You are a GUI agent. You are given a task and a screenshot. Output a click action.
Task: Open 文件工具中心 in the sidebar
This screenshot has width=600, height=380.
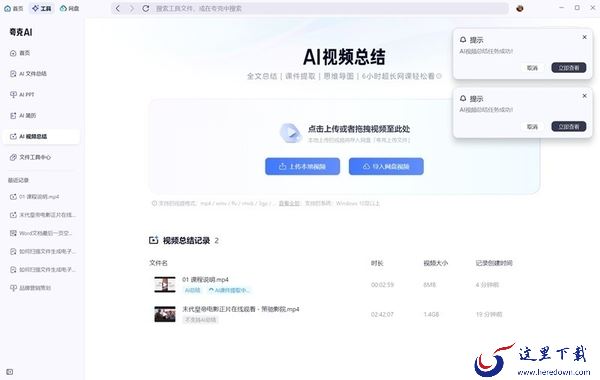click(x=41, y=157)
